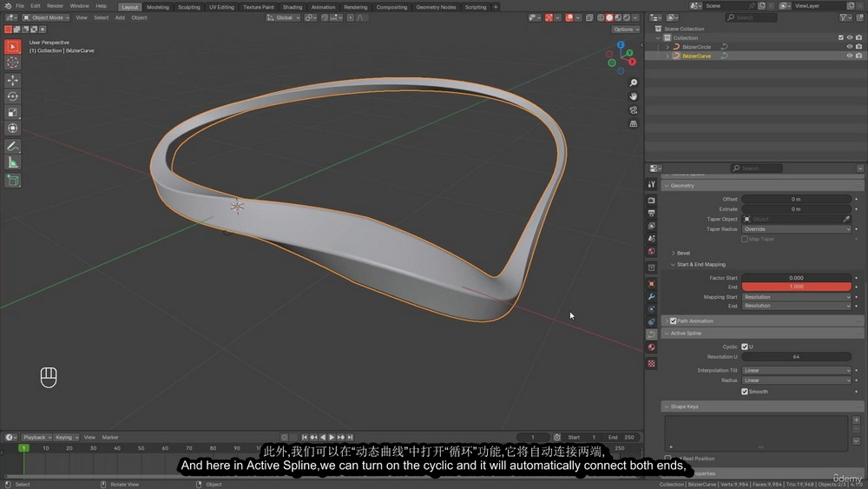Activate the Scale tool

click(x=12, y=112)
